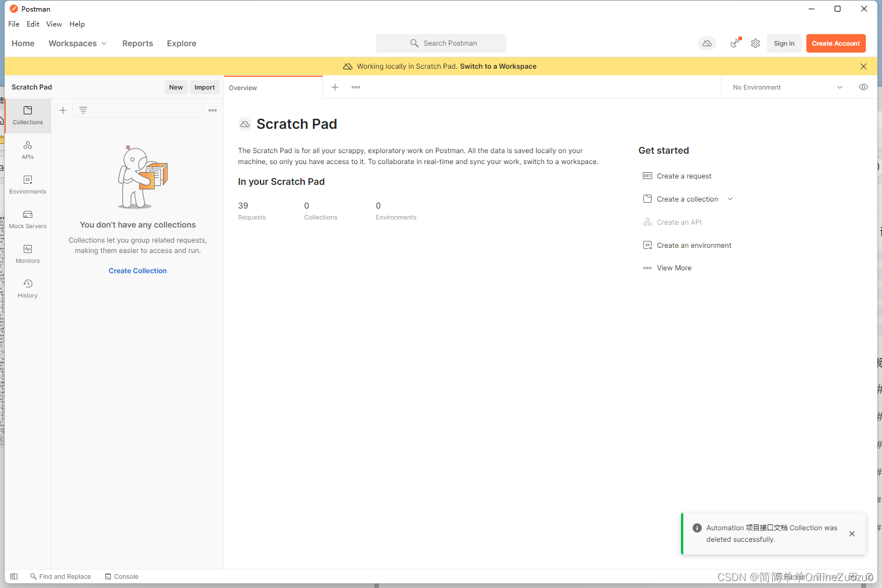The width and height of the screenshot is (882, 588).
Task: Click the info icon in deletion toast
Action: (x=697, y=528)
